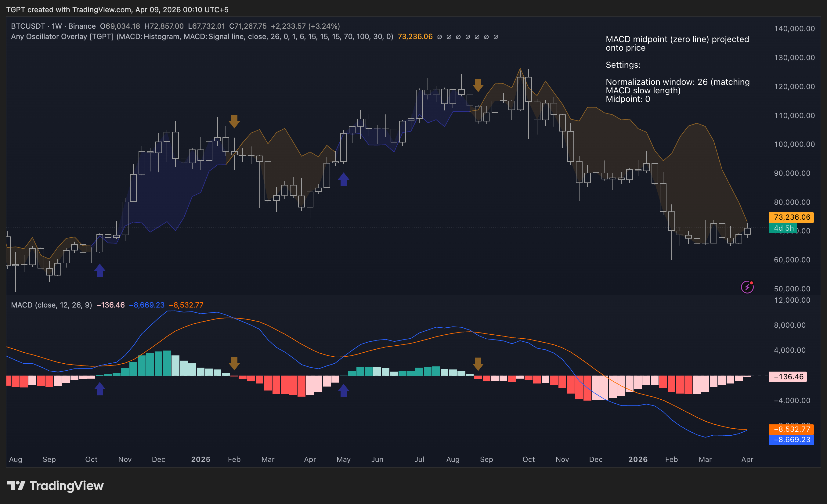Click the 50,000.00 price scale label

(x=792, y=289)
